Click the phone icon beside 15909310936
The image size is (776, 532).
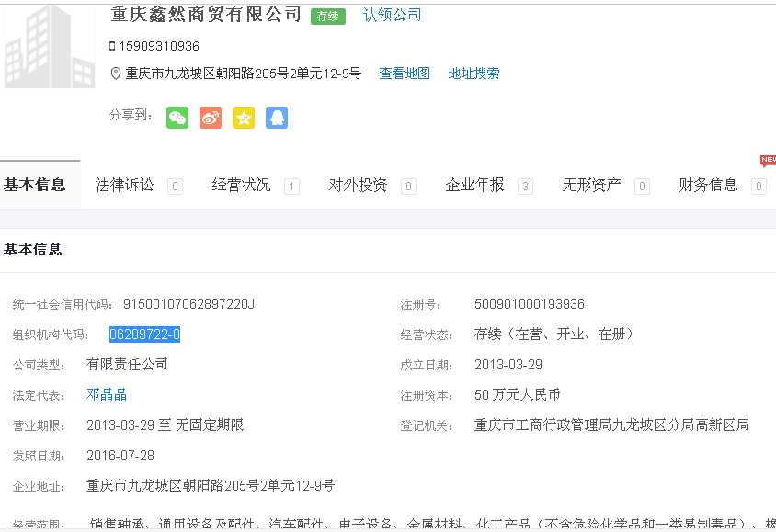point(112,46)
